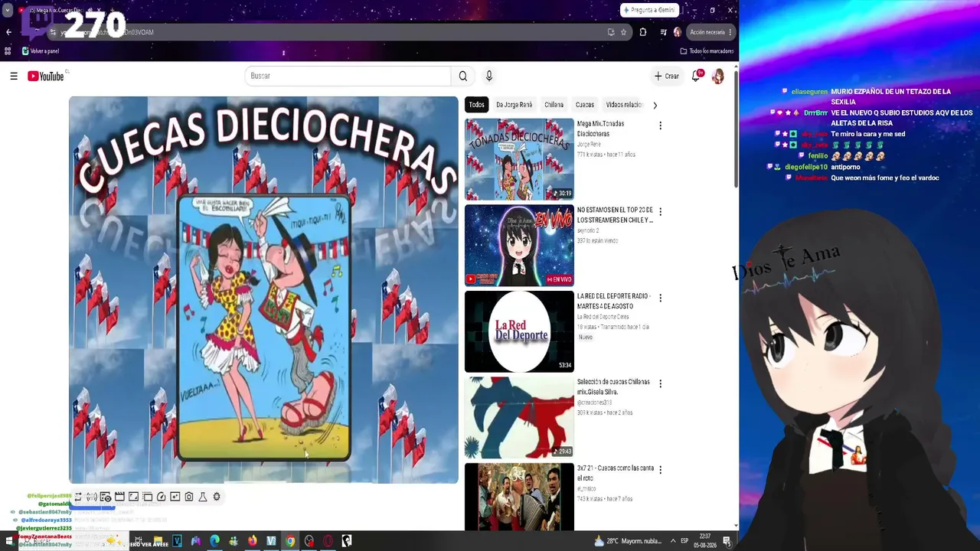This screenshot has height=551, width=980.
Task: Select the Chilena filter chip
Action: point(554,105)
